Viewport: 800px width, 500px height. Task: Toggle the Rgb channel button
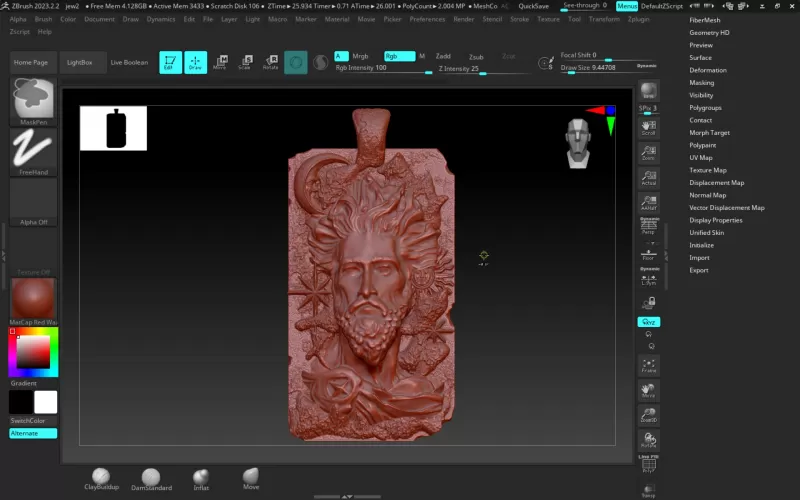click(399, 56)
